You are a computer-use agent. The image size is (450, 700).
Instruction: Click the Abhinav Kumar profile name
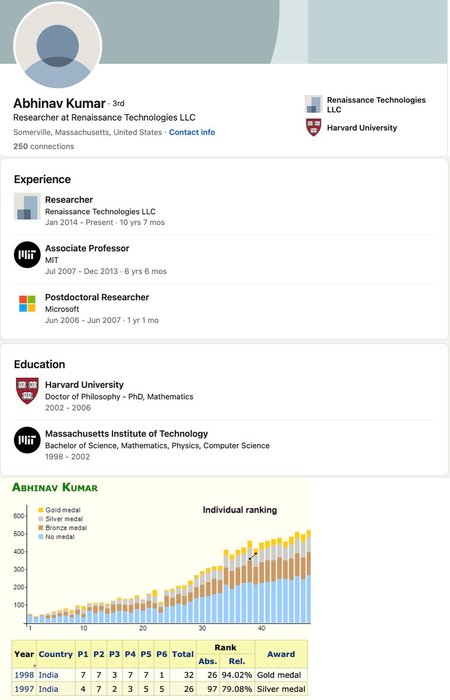(x=59, y=103)
